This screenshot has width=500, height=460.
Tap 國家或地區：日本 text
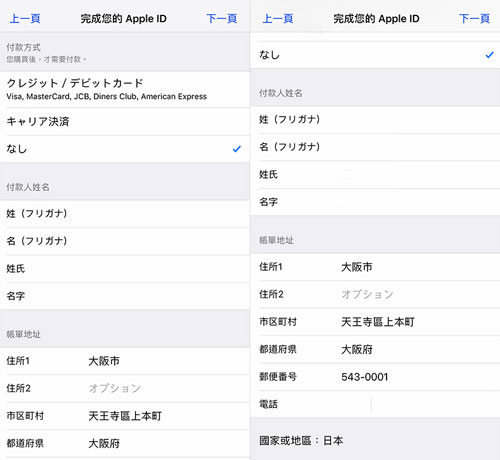click(x=301, y=441)
